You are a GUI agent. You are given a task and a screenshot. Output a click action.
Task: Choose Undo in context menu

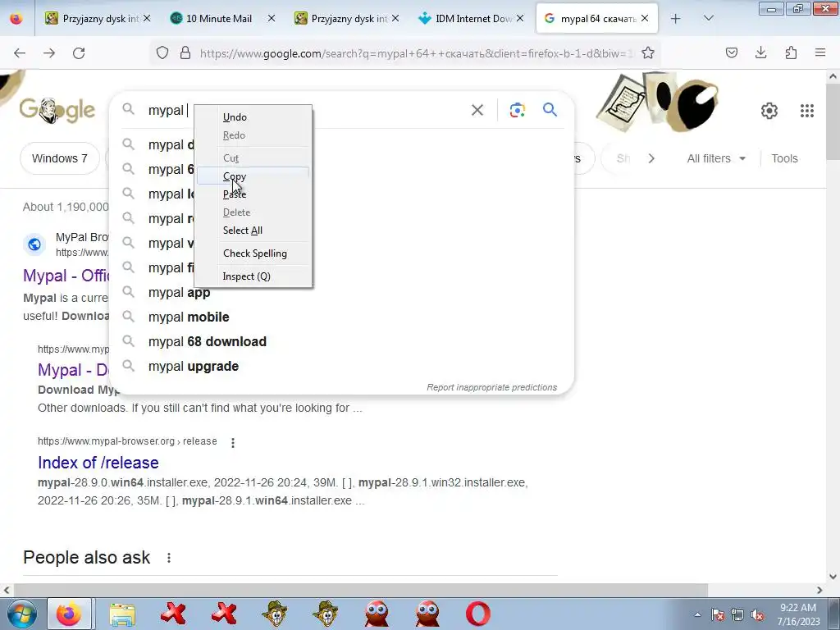[253, 117]
